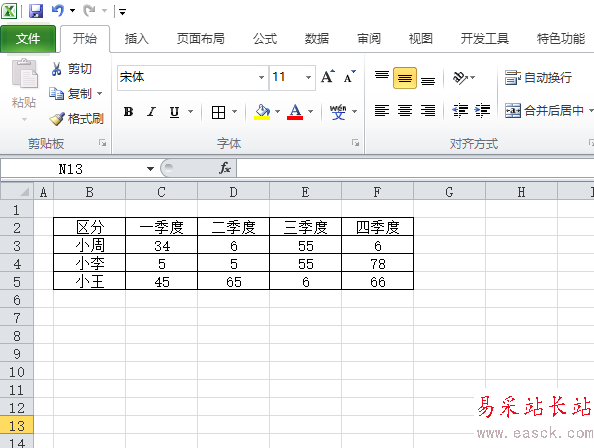Viewport: 594px width, 448px height.
Task: Select column G header
Action: pos(449,192)
